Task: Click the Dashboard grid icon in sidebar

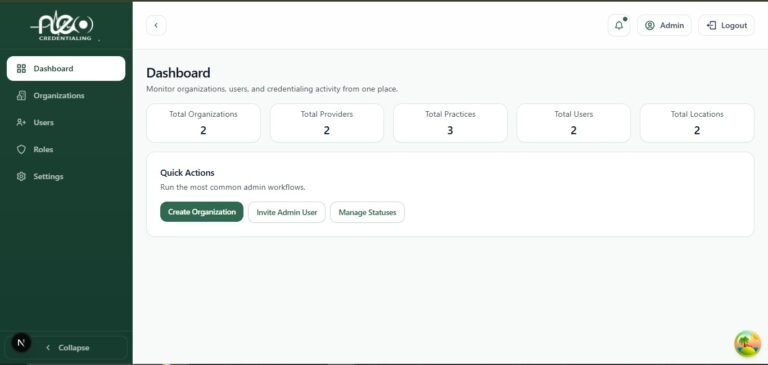Action: pyautogui.click(x=21, y=69)
